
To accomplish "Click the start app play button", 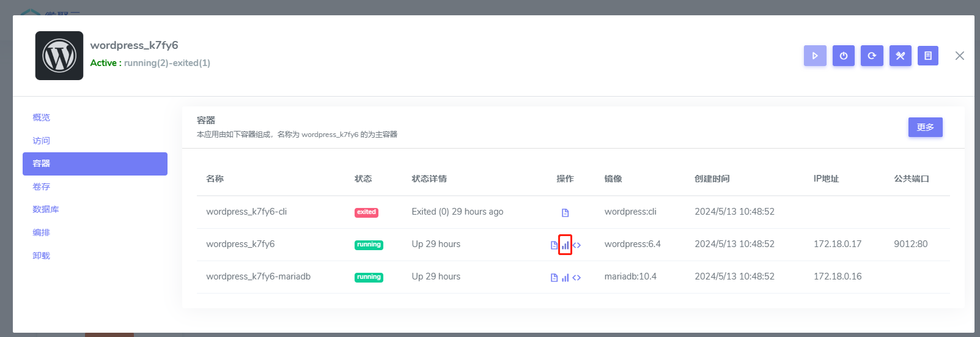I will coord(815,56).
